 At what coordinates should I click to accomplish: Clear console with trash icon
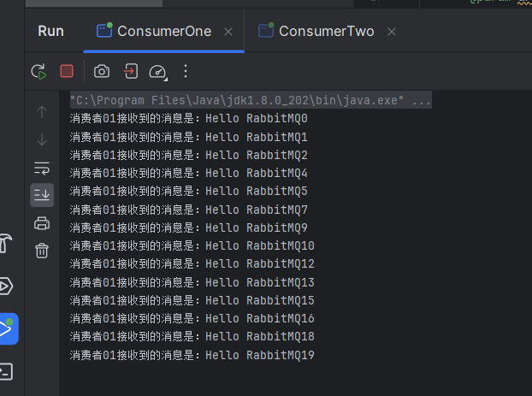coord(42,251)
